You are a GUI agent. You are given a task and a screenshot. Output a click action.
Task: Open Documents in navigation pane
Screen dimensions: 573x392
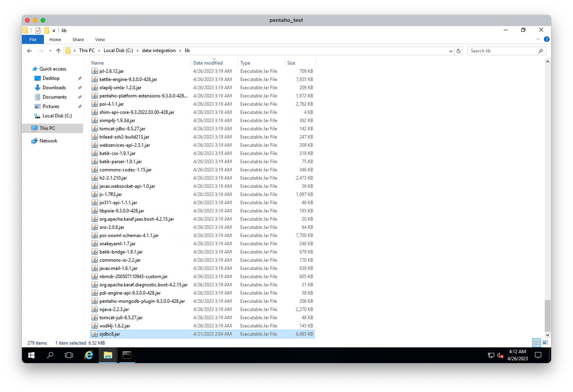[54, 97]
